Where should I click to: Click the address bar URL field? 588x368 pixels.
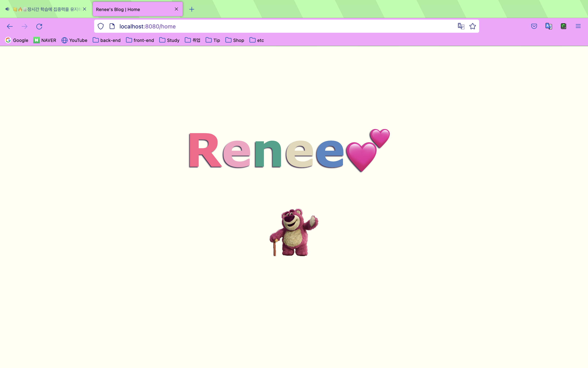point(287,26)
